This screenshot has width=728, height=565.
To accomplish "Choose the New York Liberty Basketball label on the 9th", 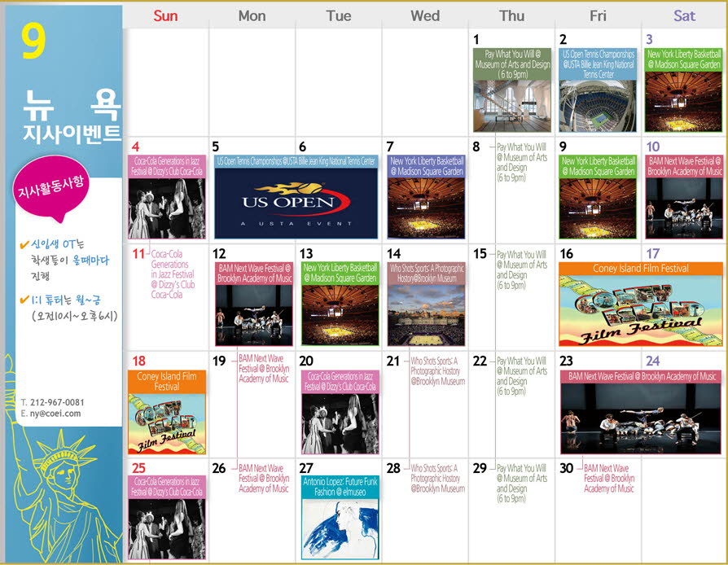I will pyautogui.click(x=598, y=166).
